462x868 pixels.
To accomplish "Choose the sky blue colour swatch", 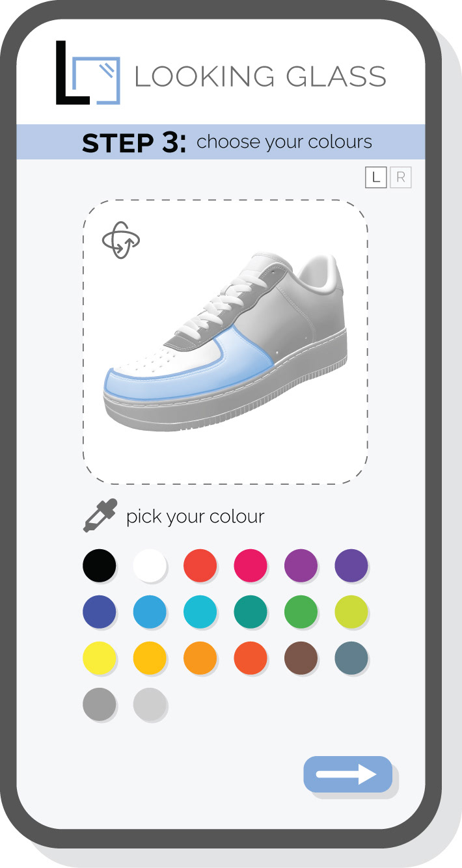I will click(150, 612).
